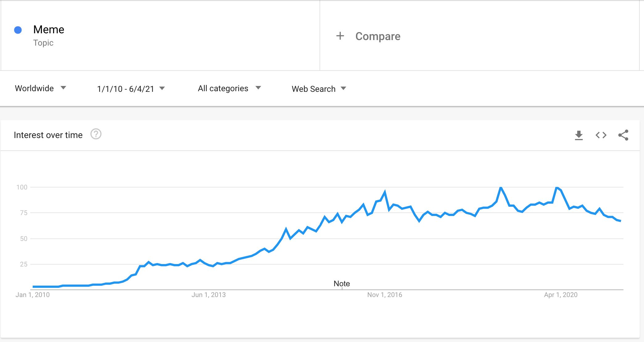Click the blue dot beside Meme
This screenshot has width=644, height=342.
pyautogui.click(x=18, y=30)
